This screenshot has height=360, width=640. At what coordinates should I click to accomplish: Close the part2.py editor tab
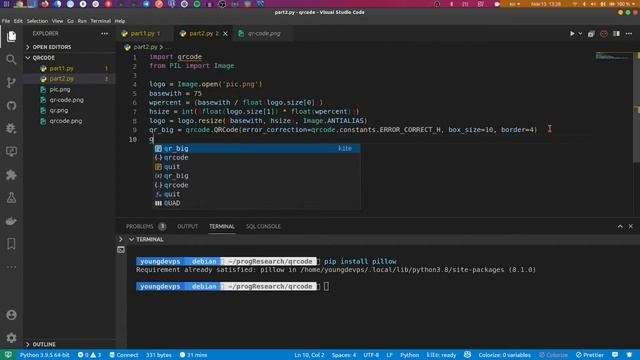[x=225, y=33]
